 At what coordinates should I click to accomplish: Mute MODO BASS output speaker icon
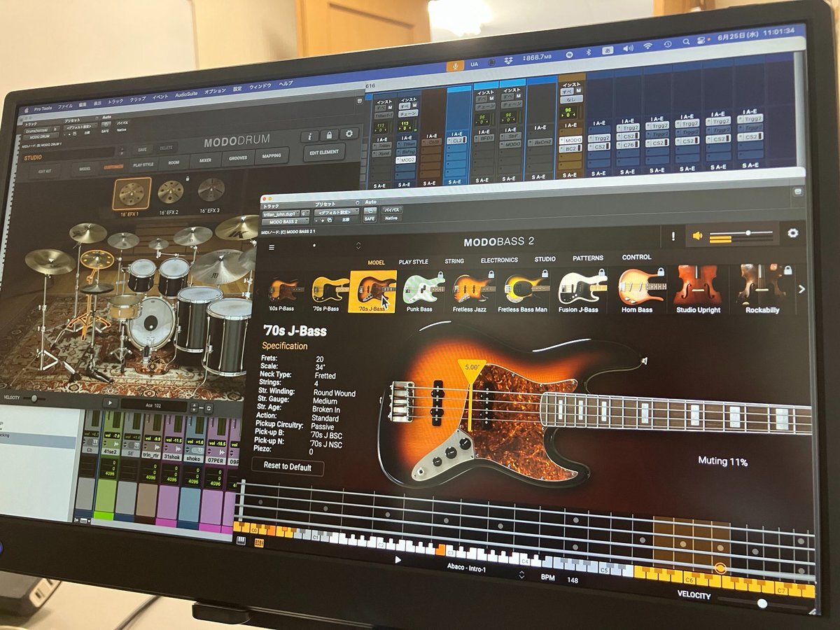(x=697, y=235)
